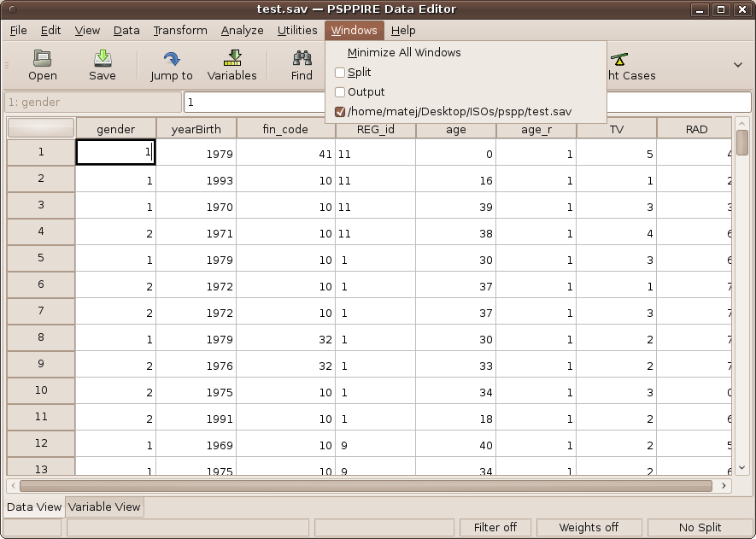
Task: Expand the toolbar overflow chevron
Action: tap(737, 65)
